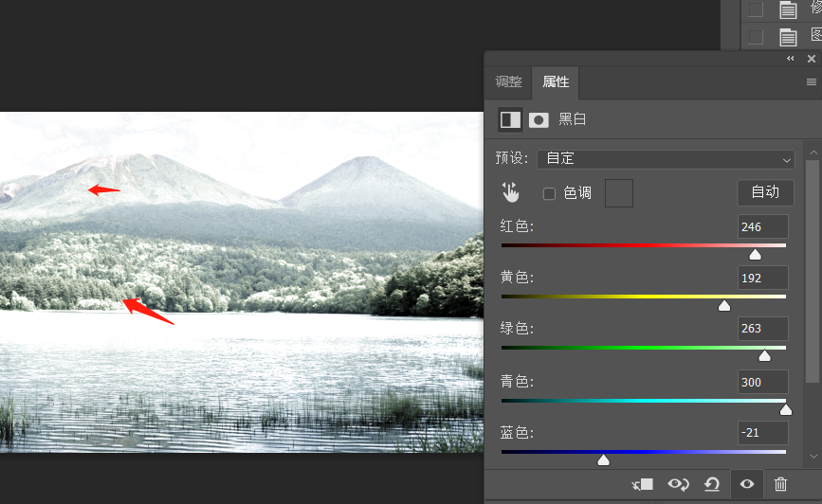Select the top history document icon
Viewport: 822px width, 504px height.
coord(788,10)
